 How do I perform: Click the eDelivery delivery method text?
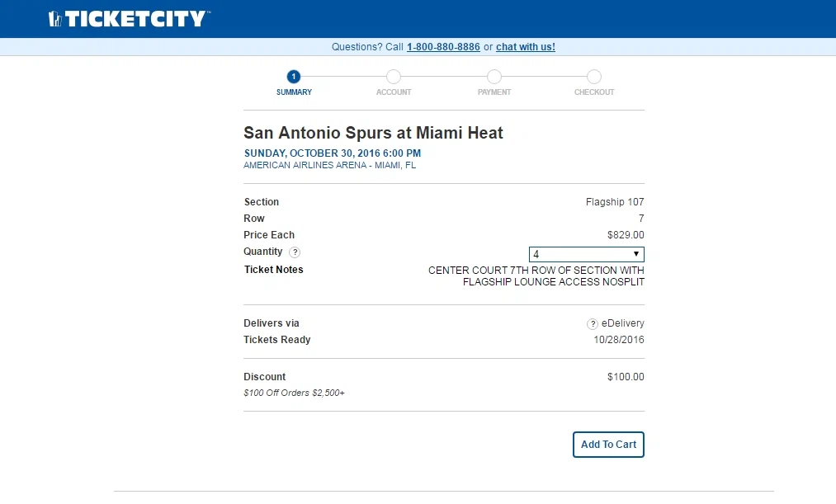(623, 323)
